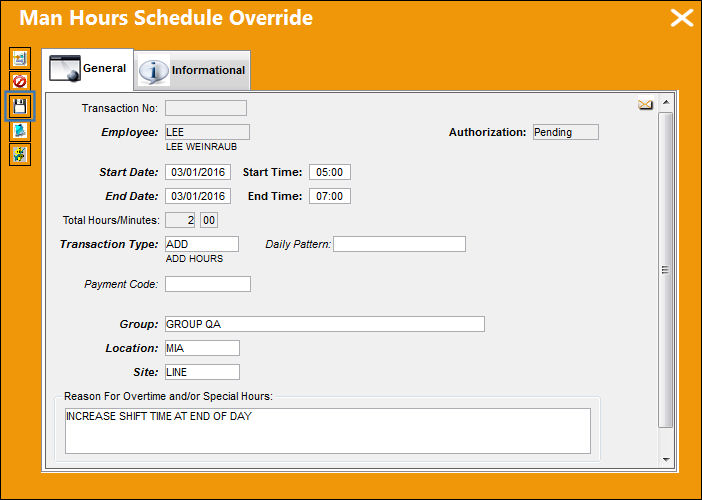Click the Daily Pattern field
The height and width of the screenshot is (500, 702).
click(399, 244)
